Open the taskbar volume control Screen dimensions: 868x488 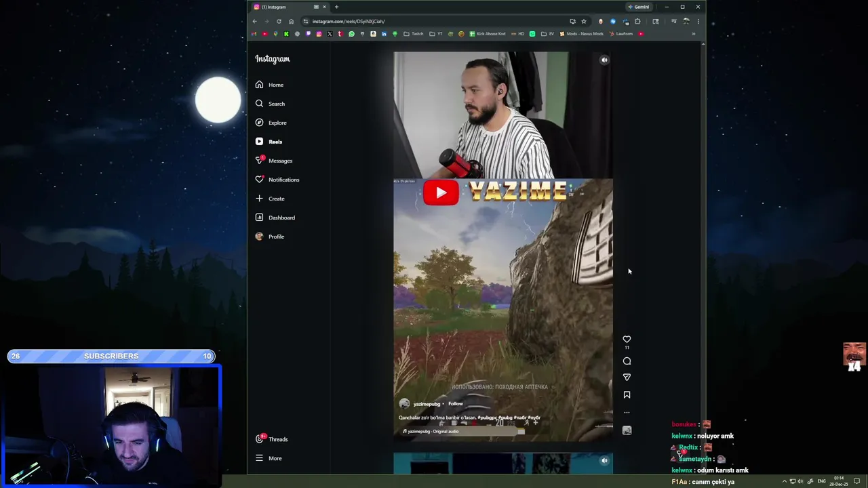(x=801, y=481)
